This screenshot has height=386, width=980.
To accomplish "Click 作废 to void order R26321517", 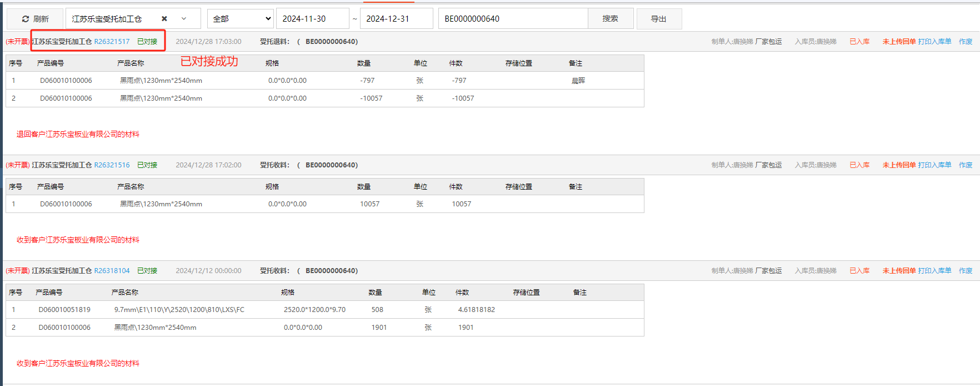I will tap(966, 42).
